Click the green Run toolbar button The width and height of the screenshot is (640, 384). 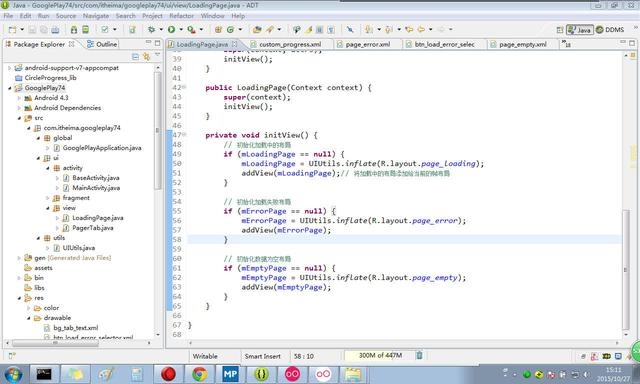coord(171,29)
